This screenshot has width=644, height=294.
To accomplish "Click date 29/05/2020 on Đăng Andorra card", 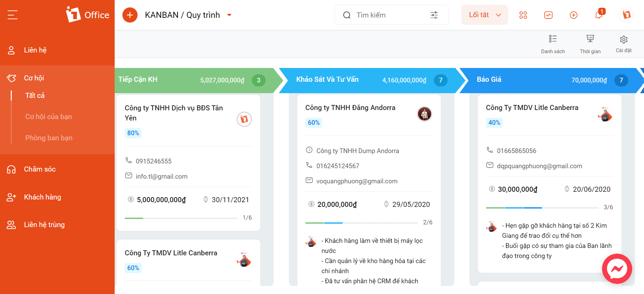I will (x=411, y=205).
